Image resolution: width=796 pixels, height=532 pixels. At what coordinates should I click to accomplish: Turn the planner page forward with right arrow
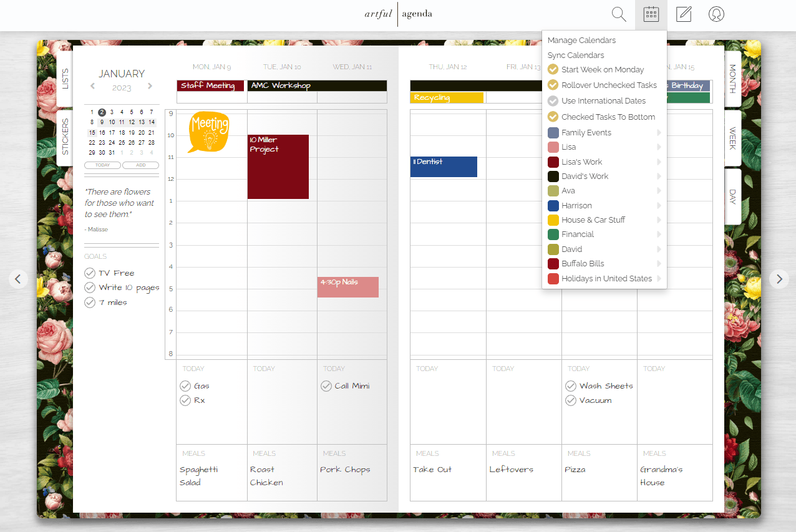(x=779, y=279)
